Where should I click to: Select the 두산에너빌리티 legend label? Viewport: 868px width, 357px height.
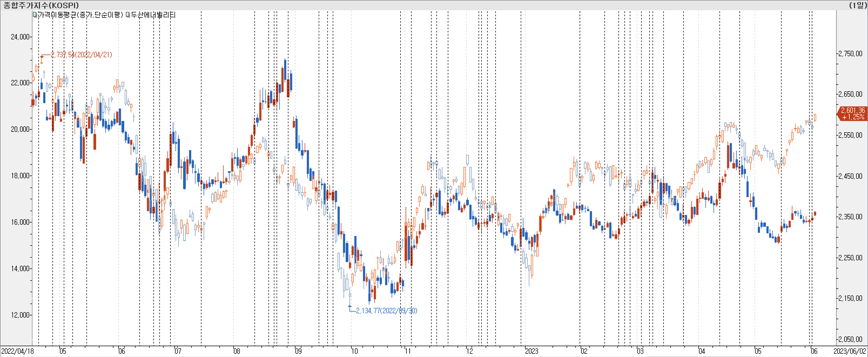(x=153, y=15)
